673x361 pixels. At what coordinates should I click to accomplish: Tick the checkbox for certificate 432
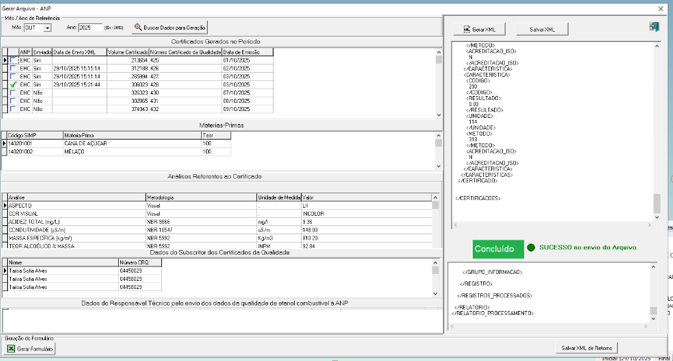tap(13, 109)
